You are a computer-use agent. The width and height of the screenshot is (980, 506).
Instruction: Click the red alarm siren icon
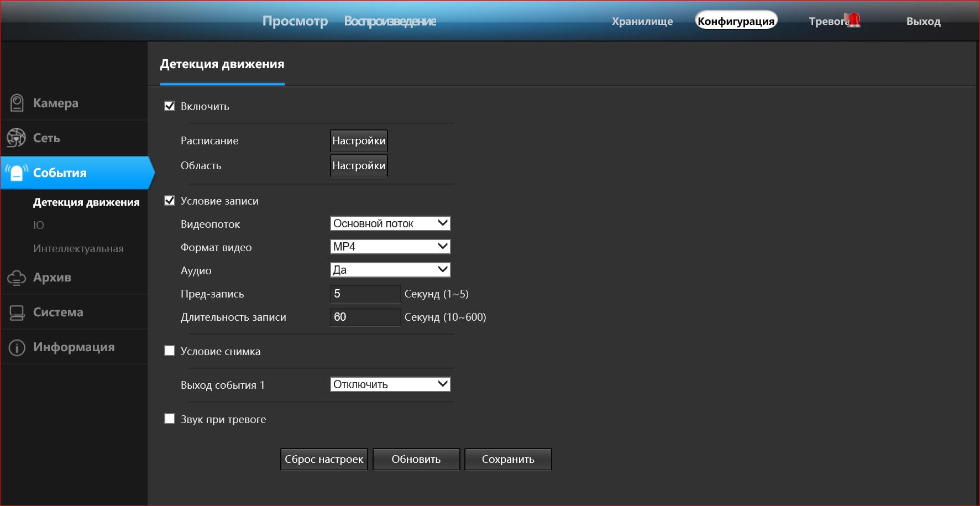(854, 20)
